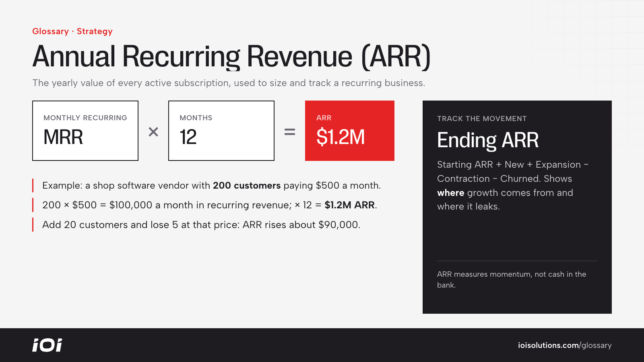The image size is (644, 362).
Task: Click the equals sign before the ARR box
Action: pos(290,132)
